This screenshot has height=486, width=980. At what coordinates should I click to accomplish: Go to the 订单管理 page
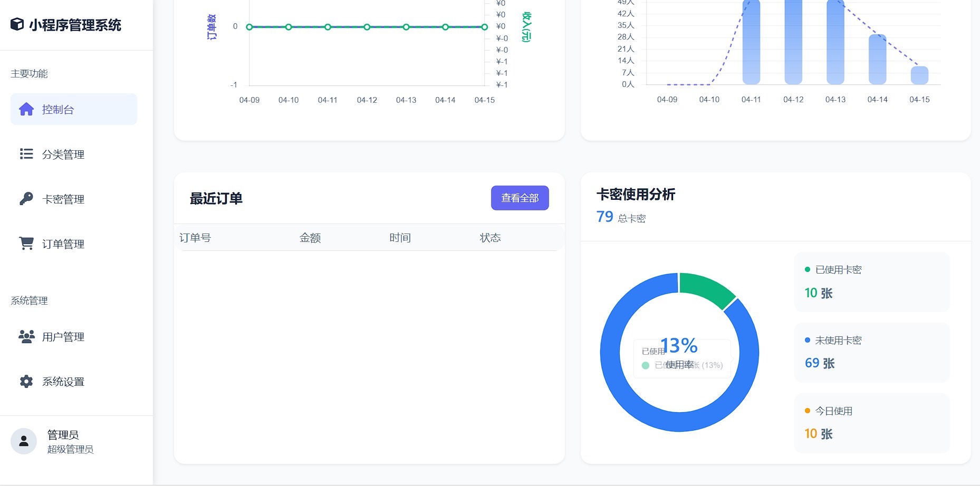coord(63,244)
